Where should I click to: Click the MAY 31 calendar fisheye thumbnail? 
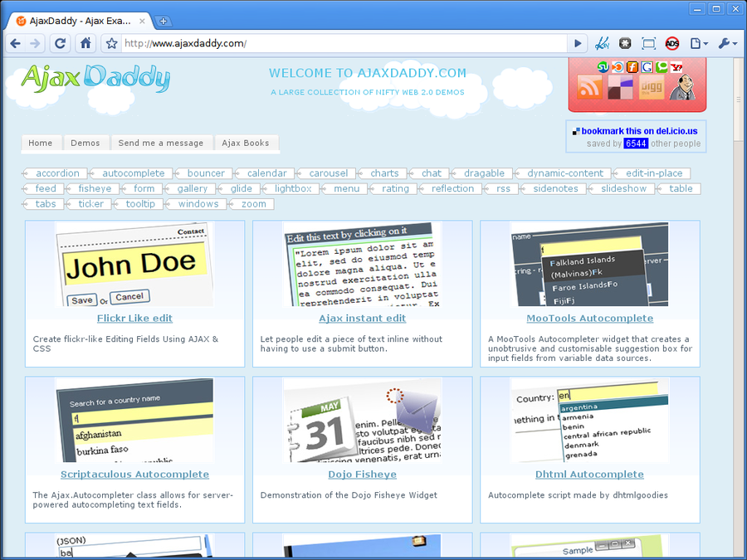tap(363, 420)
